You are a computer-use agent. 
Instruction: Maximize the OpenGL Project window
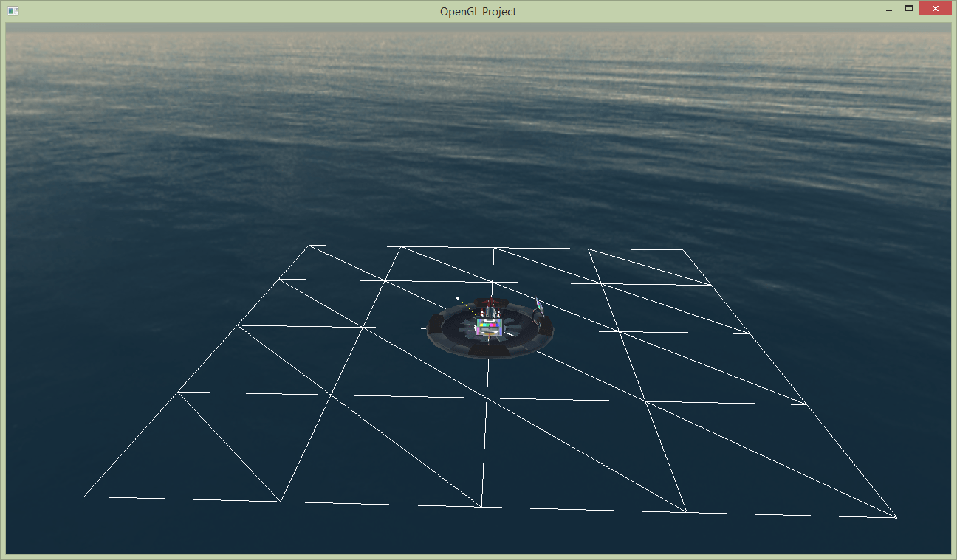coord(910,8)
